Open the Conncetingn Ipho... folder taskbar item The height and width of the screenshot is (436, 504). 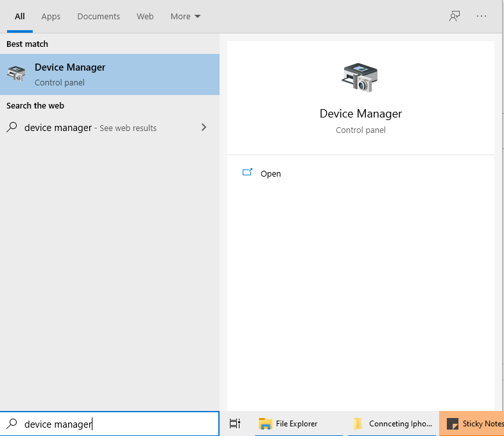(392, 424)
